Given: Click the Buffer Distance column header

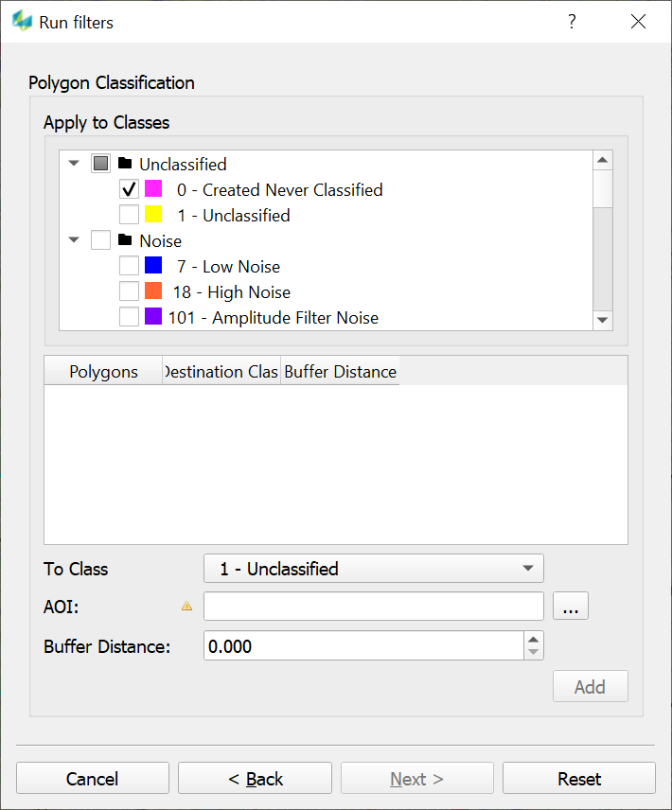Looking at the screenshot, I should pos(340,372).
